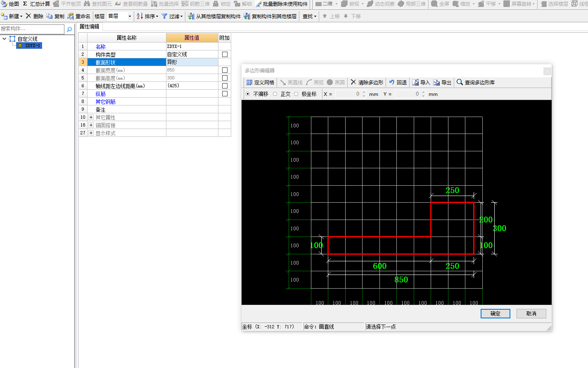Expand the 其它属性 property group
The width and height of the screenshot is (588, 368).
click(91, 117)
